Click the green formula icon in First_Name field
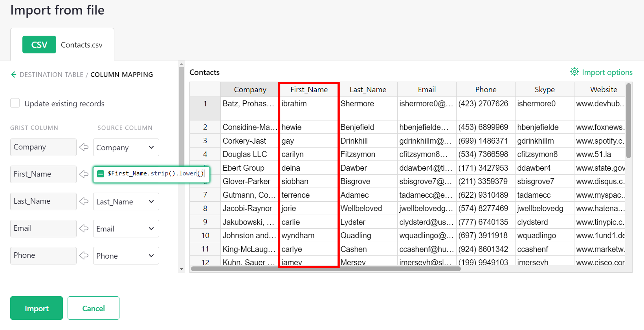This screenshot has height=330, width=644. [101, 174]
